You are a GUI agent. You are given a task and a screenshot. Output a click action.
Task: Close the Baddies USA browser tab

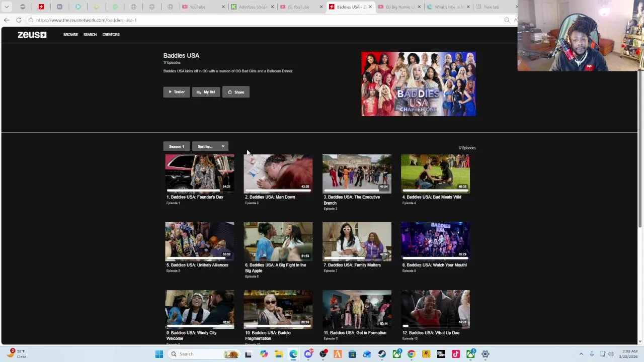pos(370,7)
